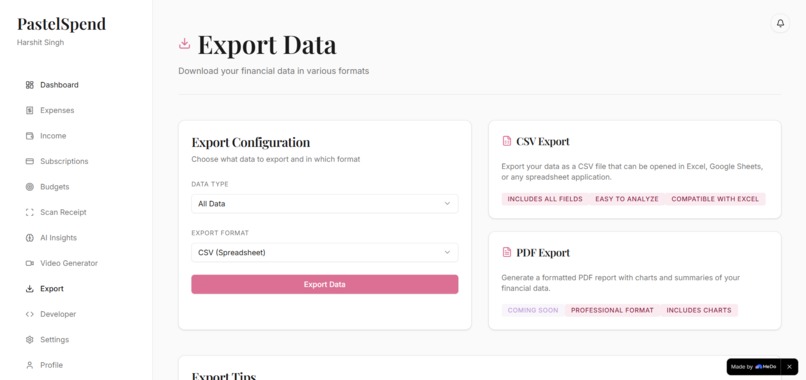Click the COMPATIBLE WITH EXCEL tag
Image resolution: width=806 pixels, height=380 pixels.
tap(715, 199)
